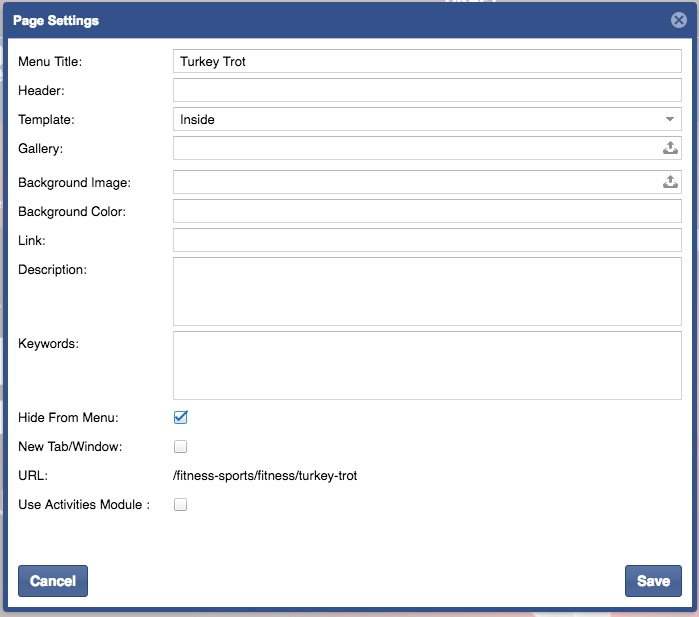
Task: Click inside the Keywords text area
Action: [x=427, y=365]
